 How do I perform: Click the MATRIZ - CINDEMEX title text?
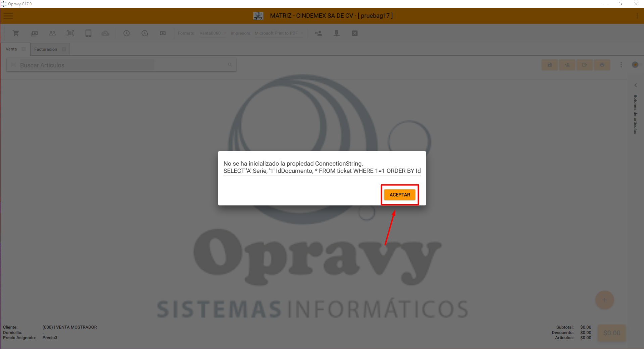(x=331, y=16)
